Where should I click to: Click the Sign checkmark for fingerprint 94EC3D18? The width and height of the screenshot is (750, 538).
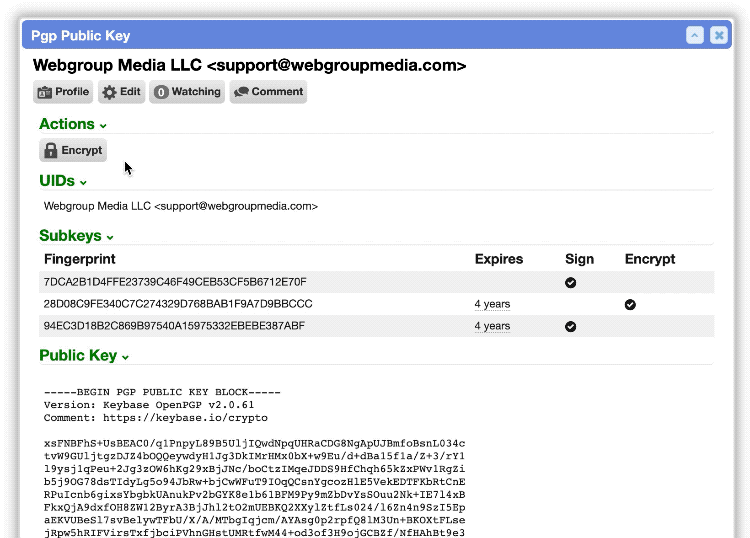[570, 327]
